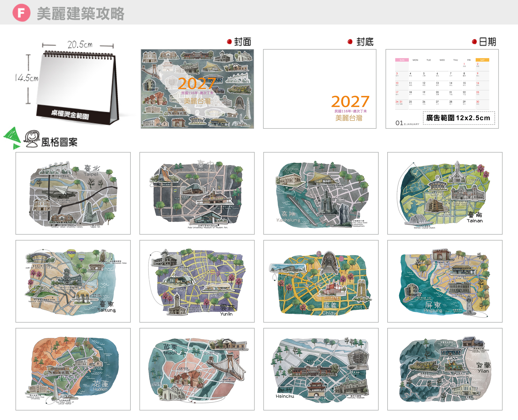This screenshot has height=420, width=518.
Task: Click the smiling girl doodle icon
Action: point(32,139)
